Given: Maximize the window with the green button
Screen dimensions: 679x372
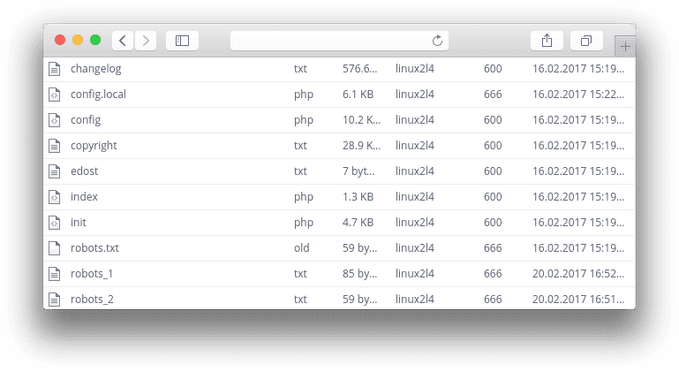Looking at the screenshot, I should pyautogui.click(x=95, y=40).
